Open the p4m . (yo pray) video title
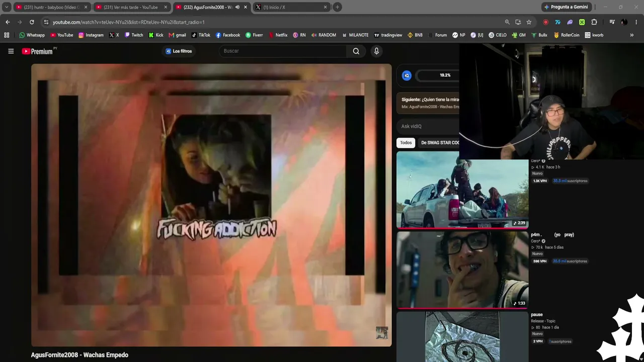The image size is (644, 362). click(552, 235)
